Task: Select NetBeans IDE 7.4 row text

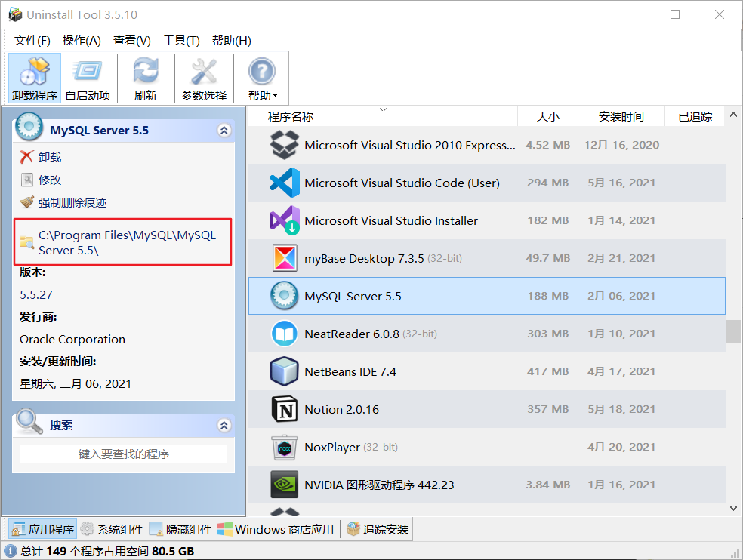Action: [350, 372]
